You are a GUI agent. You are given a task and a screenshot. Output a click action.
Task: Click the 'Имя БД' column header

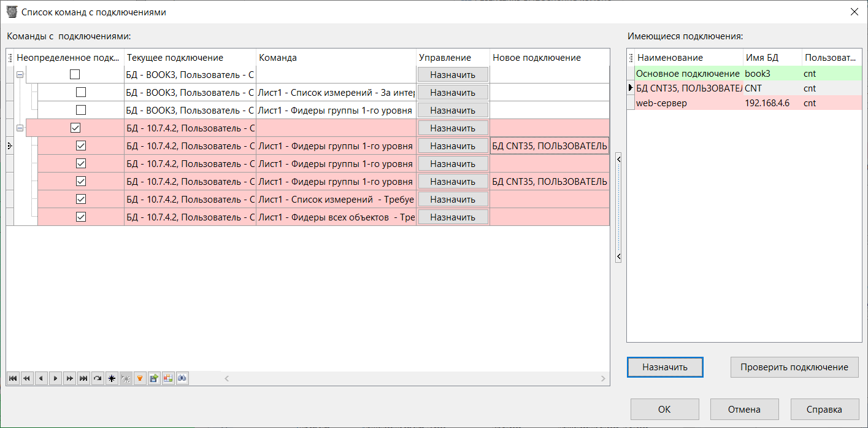point(772,58)
